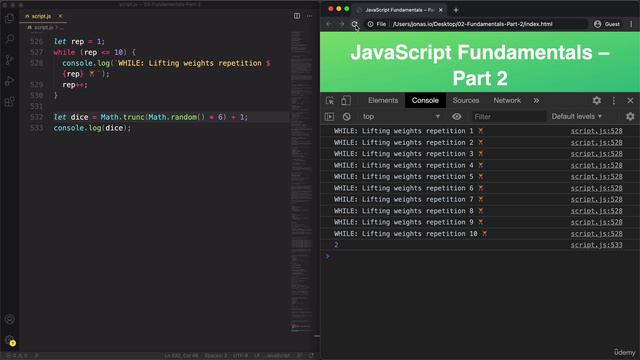Clear the console
640x360 pixels.
point(347,117)
